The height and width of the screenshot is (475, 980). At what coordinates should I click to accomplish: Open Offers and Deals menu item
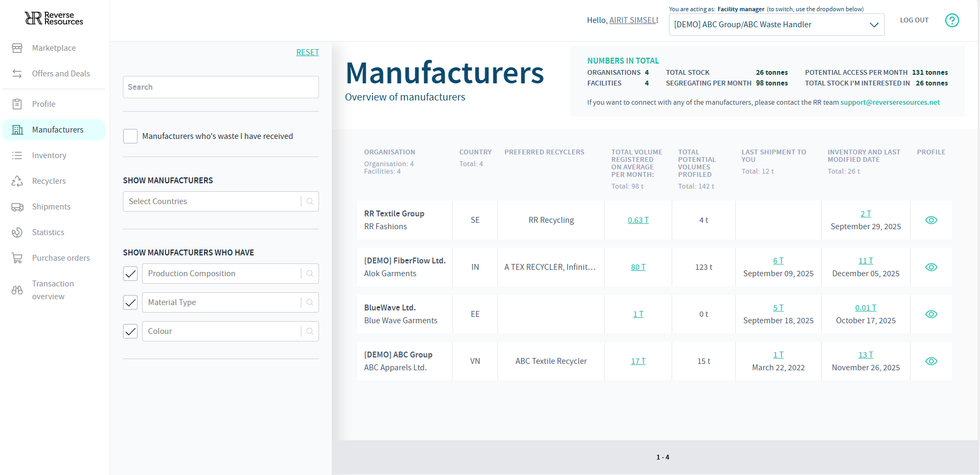coord(54,74)
